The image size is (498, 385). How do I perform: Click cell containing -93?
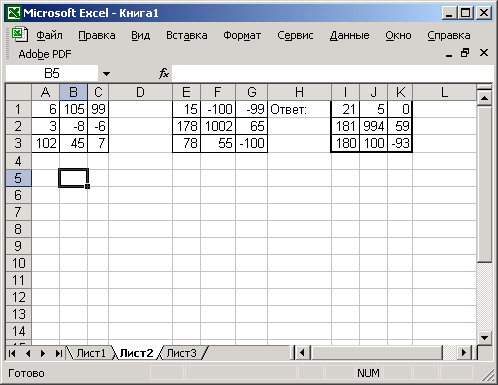(x=400, y=143)
